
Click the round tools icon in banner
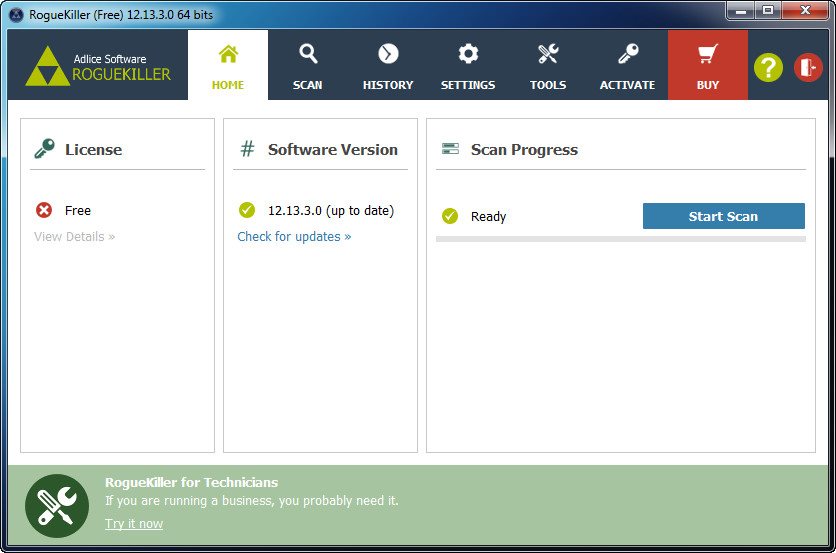pos(57,506)
